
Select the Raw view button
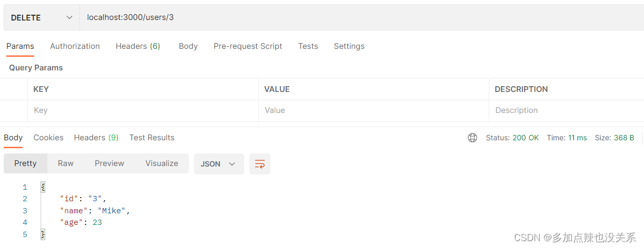click(66, 163)
